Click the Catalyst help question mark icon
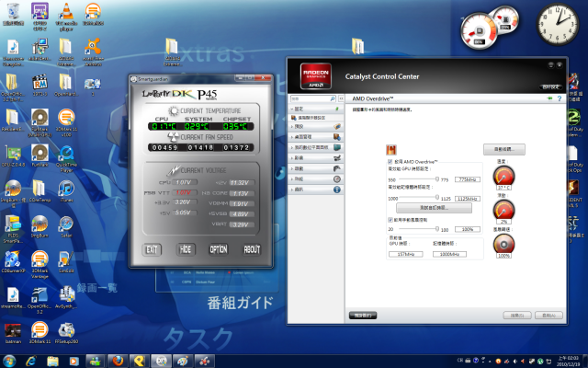Image resolution: width=588 pixels, height=368 pixels. pos(560,98)
